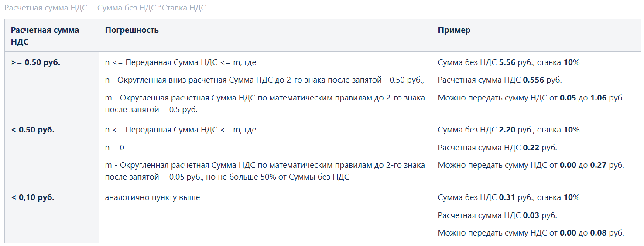Select the "< 0,10 руб." row label

tap(33, 197)
